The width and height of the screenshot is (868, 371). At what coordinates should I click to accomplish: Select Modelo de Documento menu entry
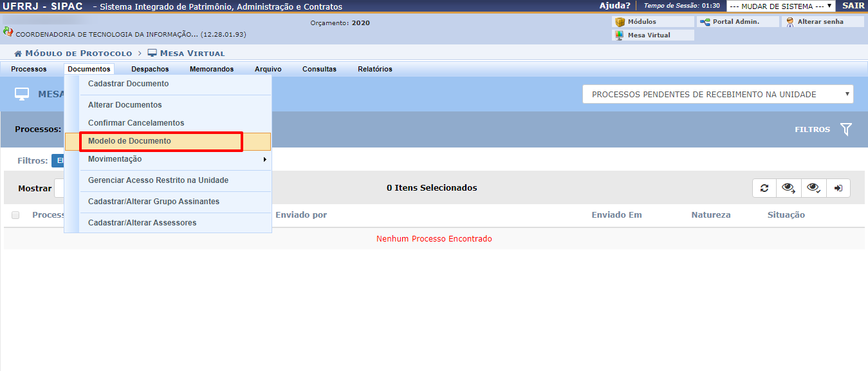(x=130, y=141)
